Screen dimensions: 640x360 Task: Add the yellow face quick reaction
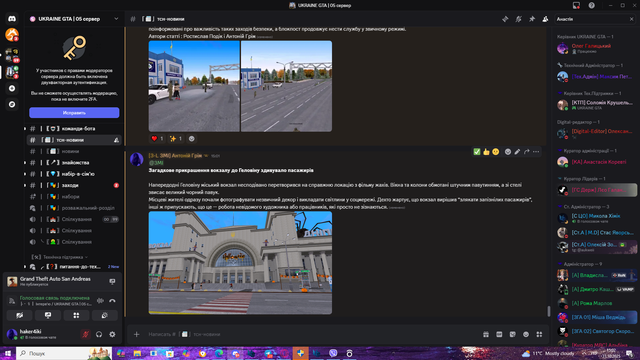[496, 152]
